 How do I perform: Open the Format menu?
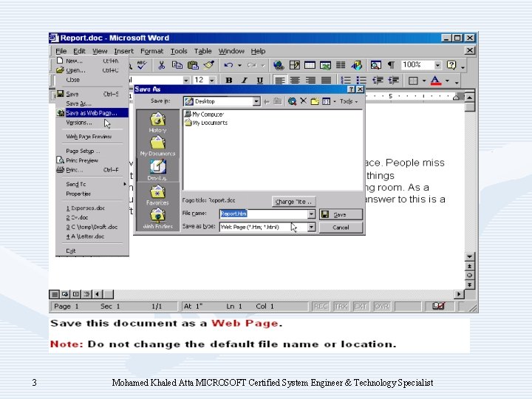151,51
